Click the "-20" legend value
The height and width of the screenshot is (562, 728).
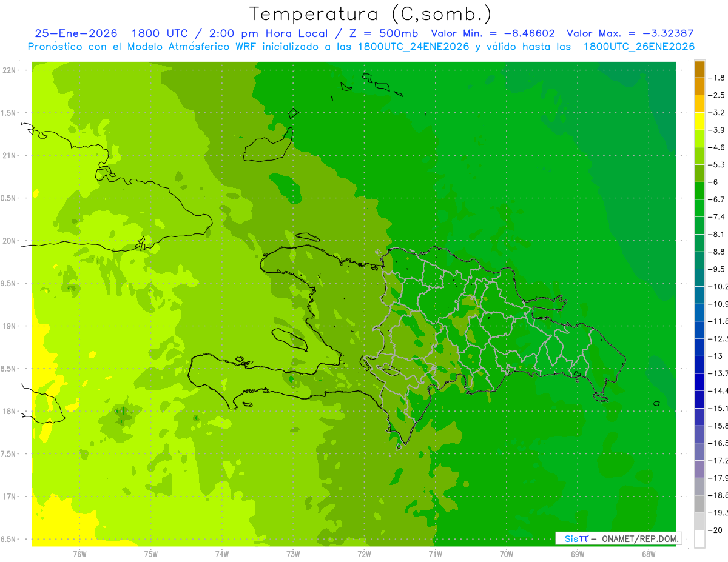pyautogui.click(x=716, y=530)
